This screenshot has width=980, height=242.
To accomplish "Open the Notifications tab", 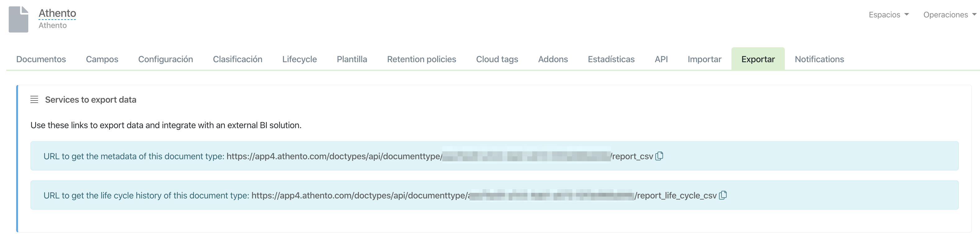I will [819, 59].
